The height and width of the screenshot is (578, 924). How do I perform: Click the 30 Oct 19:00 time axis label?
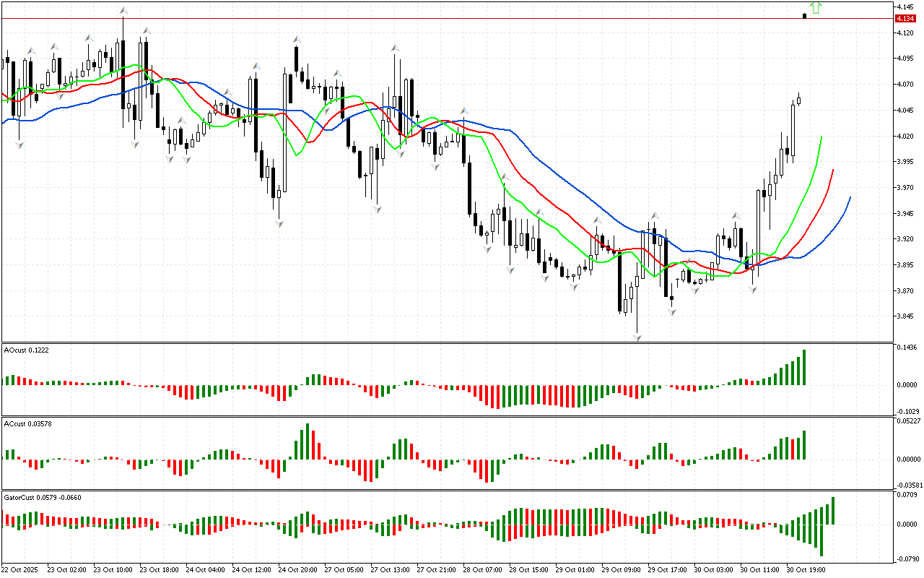coord(806,569)
